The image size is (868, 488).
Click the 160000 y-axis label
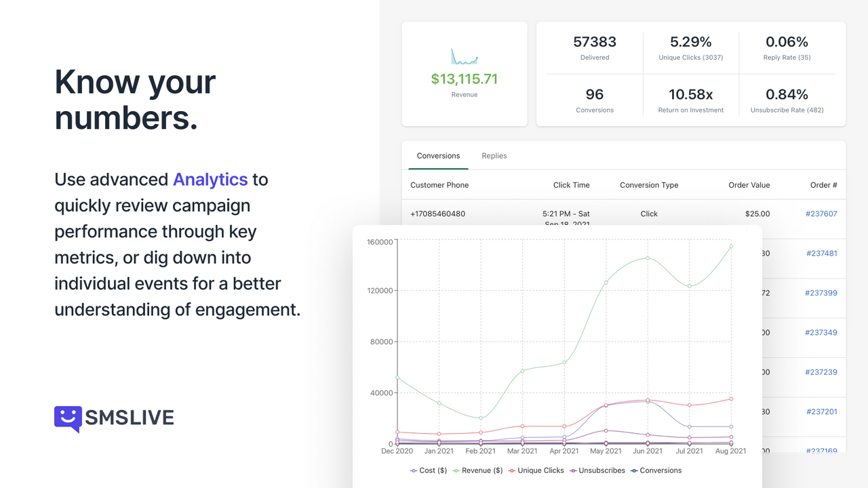coord(380,242)
